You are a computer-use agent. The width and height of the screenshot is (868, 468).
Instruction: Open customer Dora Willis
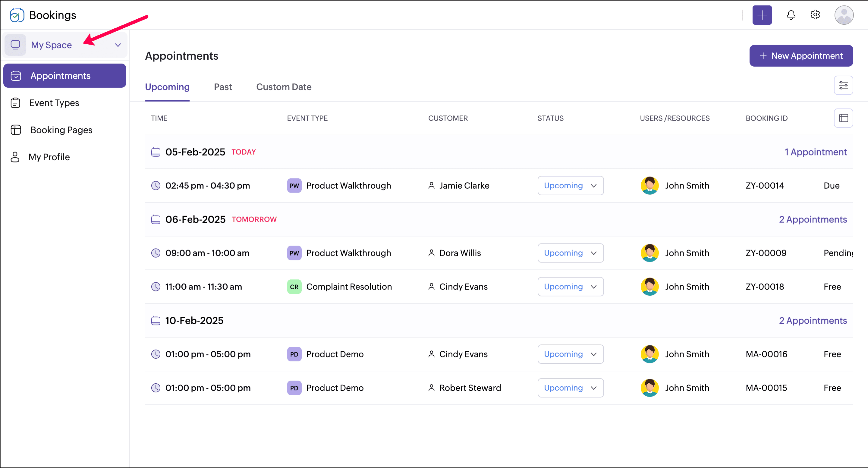coord(460,253)
